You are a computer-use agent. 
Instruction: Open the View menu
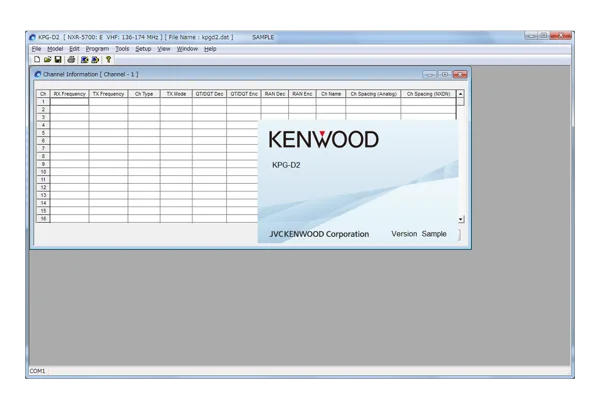tap(164, 49)
